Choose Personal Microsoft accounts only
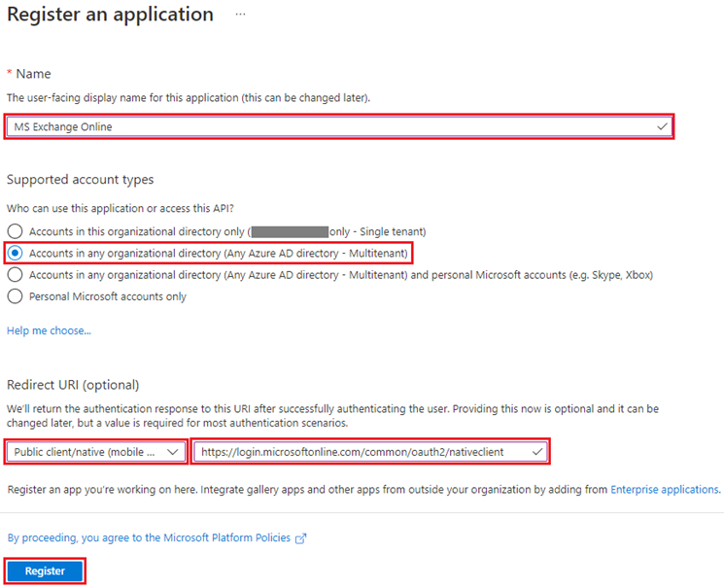724x588 pixels. pos(15,296)
